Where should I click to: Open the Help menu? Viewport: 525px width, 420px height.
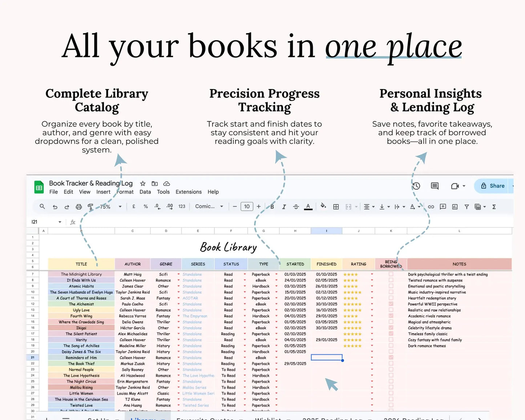click(213, 192)
